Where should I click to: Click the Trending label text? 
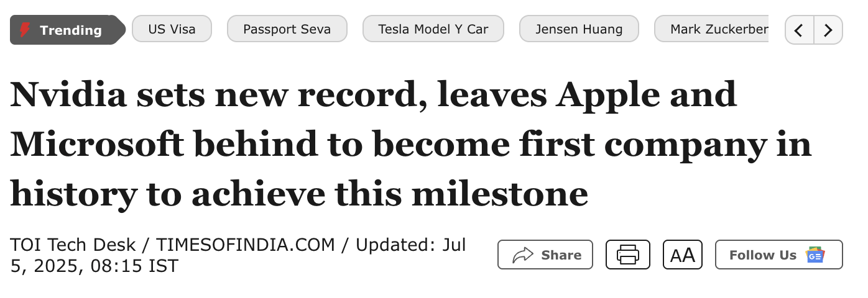point(70,30)
